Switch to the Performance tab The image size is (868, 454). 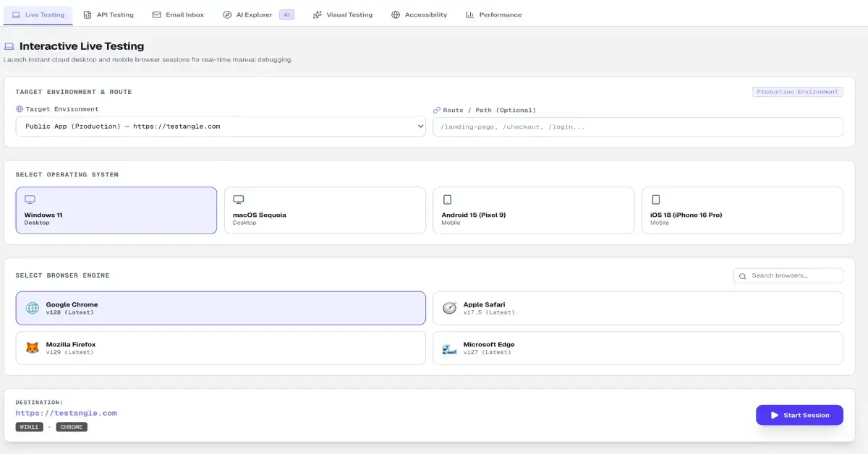tap(493, 14)
